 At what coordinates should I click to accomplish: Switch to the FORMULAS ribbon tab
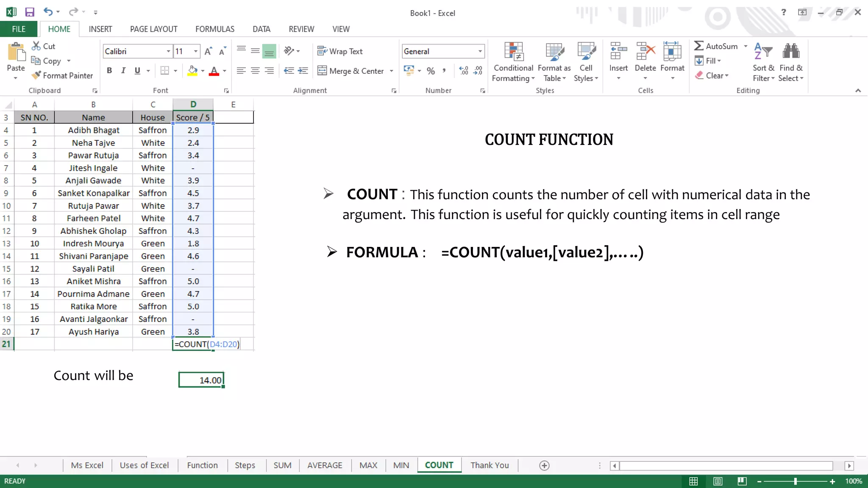coord(215,29)
